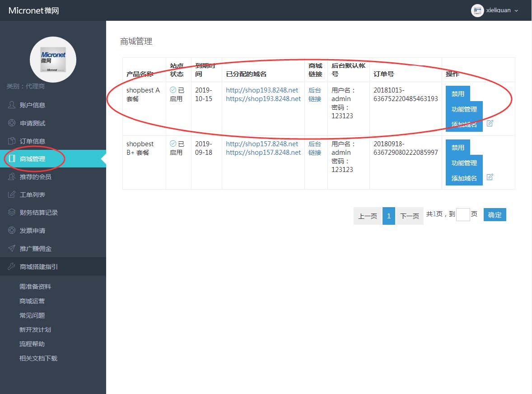Open the https://shop193.8248.net link
Screen dimensions: 532x394
pyautogui.click(x=263, y=99)
